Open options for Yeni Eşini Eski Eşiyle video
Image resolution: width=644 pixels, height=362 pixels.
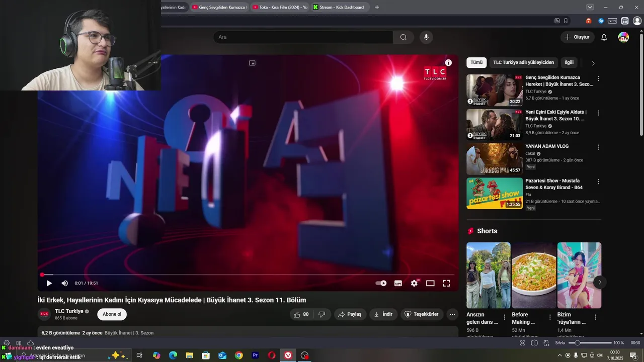point(599,113)
